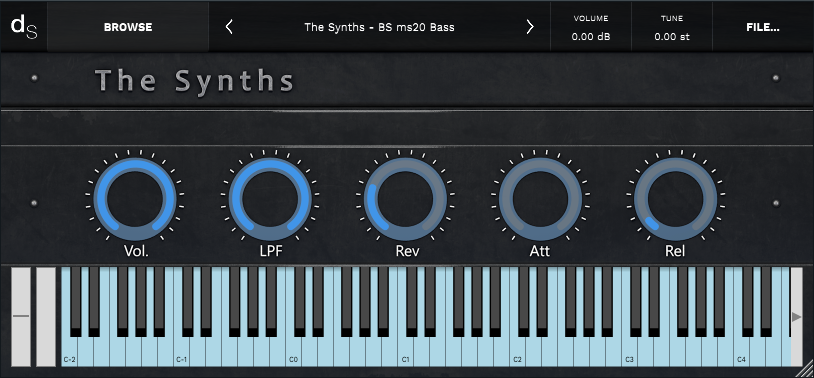Play the C2 key on keyboard
The image size is (814, 378).
[517, 352]
